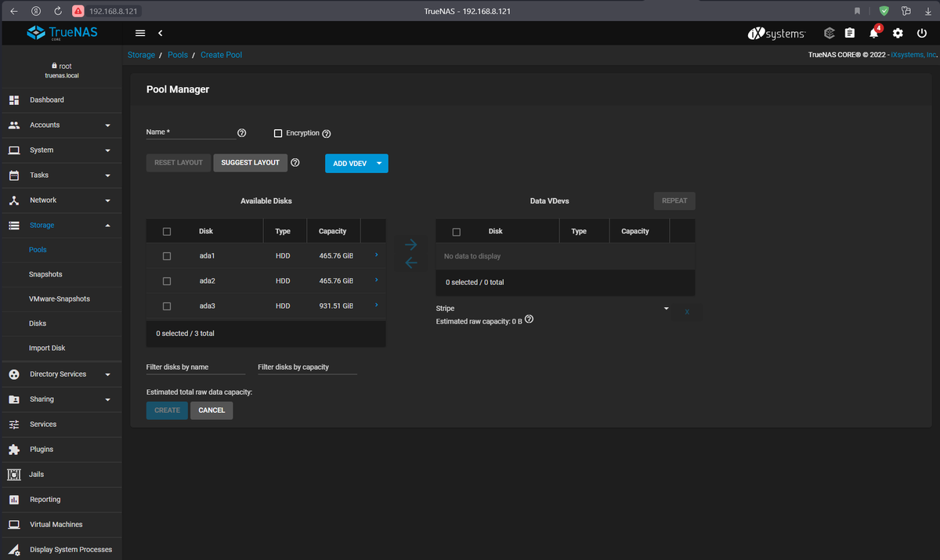Image resolution: width=940 pixels, height=560 pixels.
Task: Open help tooltip next to Encryption
Action: (327, 133)
